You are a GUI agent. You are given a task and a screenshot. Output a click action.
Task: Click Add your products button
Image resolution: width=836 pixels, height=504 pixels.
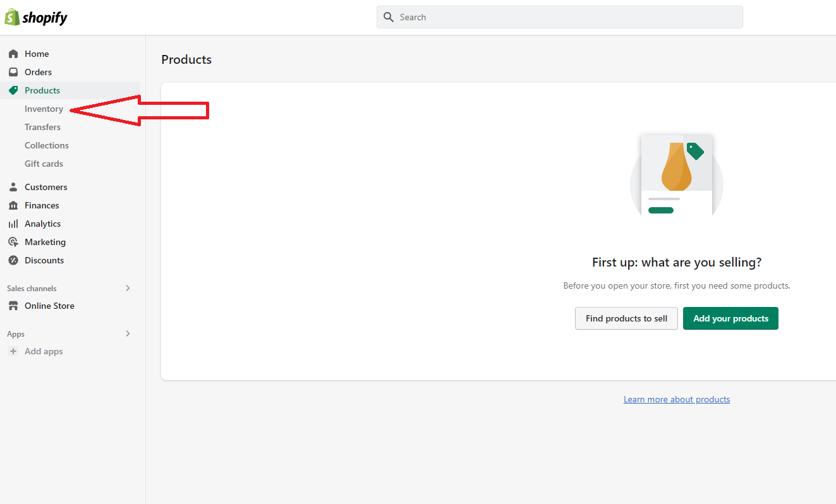730,318
